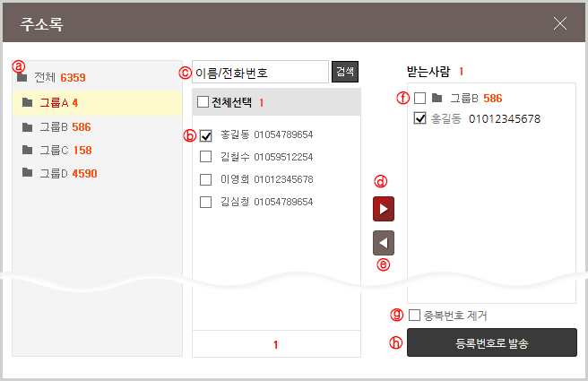The height and width of the screenshot is (381, 588).
Task: Check the 김철수 contact checkbox
Action: (205, 157)
